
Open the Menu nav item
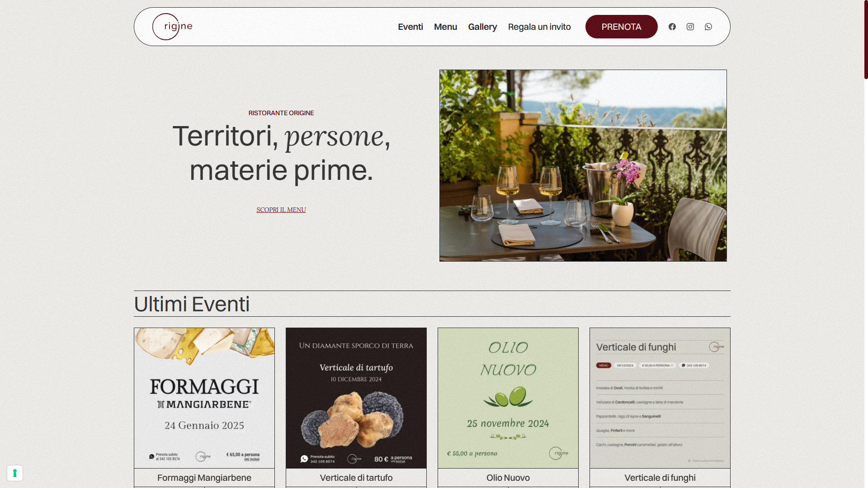(x=445, y=27)
